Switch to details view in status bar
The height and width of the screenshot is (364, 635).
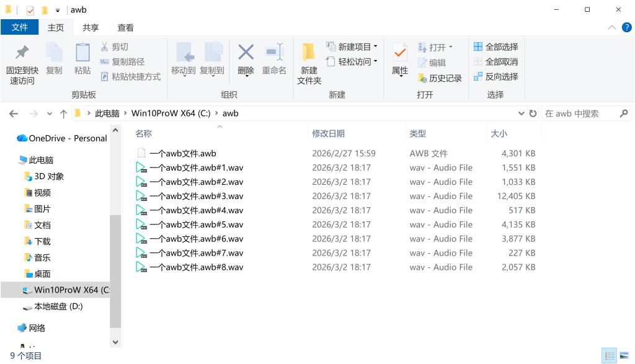[610, 356]
